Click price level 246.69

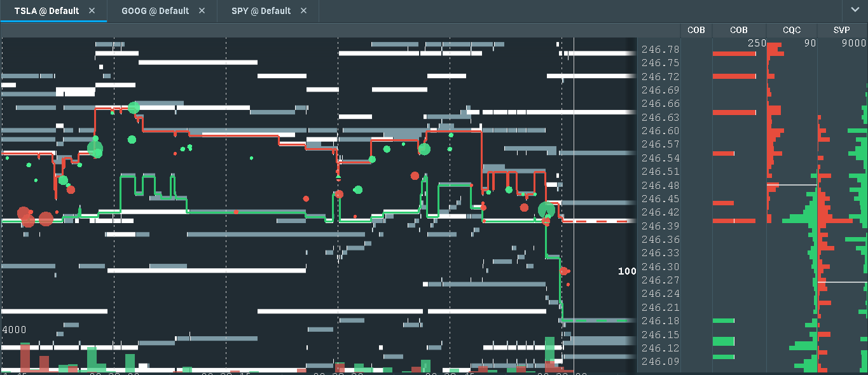coord(660,90)
